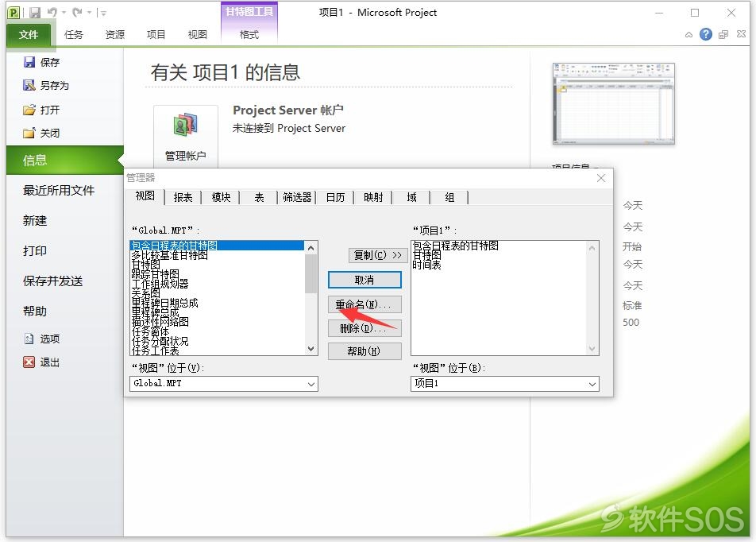The image size is (756, 542).
Task: Click the 关闭 folder icon in sidebar
Action: point(29,133)
